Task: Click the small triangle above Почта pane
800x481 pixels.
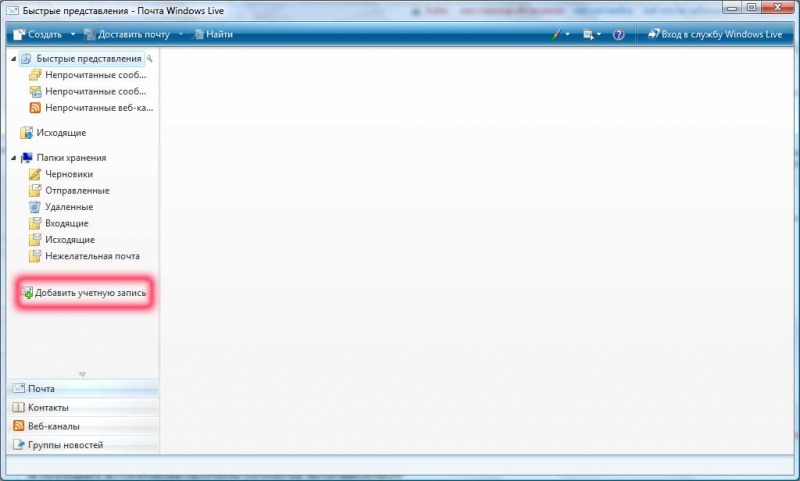Action: pos(82,374)
